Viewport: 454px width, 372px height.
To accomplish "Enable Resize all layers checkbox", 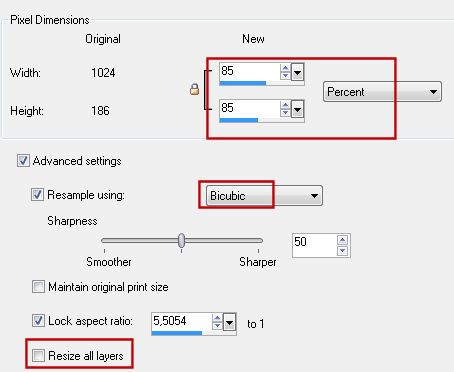I will pyautogui.click(x=38, y=356).
